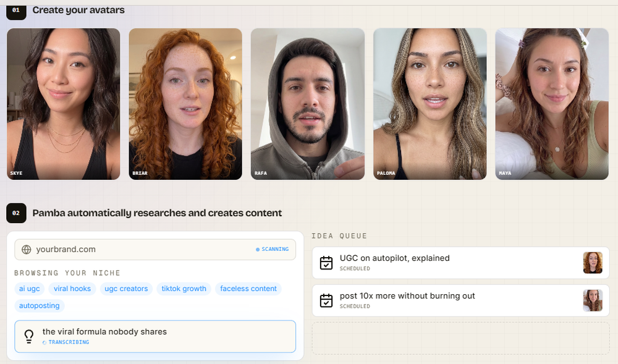Select the "autoposting" niche tag
The height and width of the screenshot is (364, 618).
pyautogui.click(x=40, y=306)
